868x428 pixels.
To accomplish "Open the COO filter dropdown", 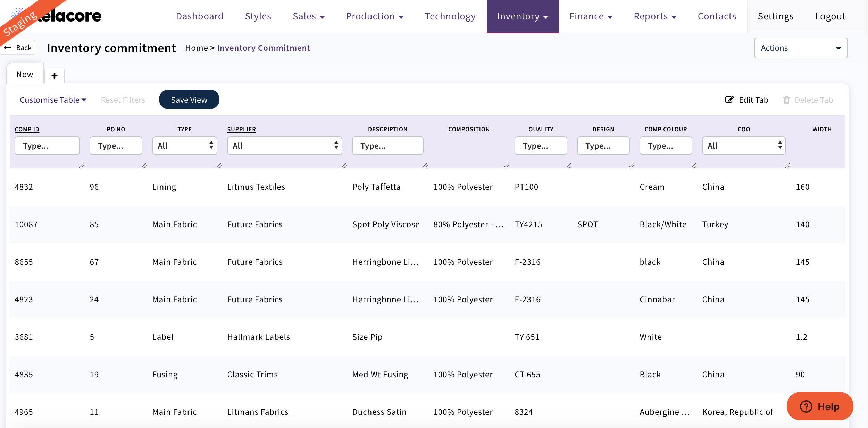I will coord(744,146).
